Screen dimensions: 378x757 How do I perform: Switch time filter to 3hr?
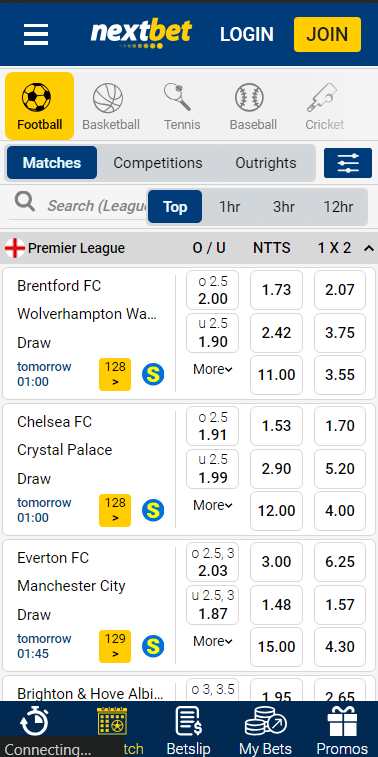pos(284,207)
